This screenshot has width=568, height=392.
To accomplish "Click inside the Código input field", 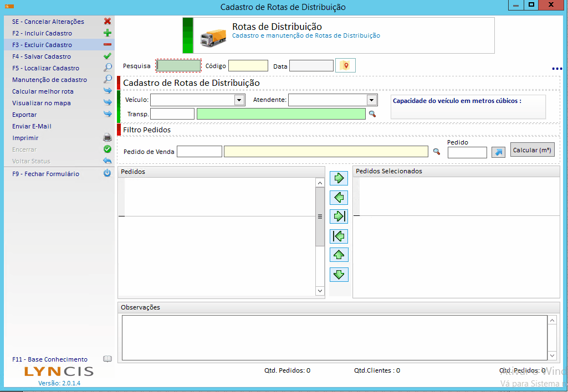I will [x=248, y=66].
